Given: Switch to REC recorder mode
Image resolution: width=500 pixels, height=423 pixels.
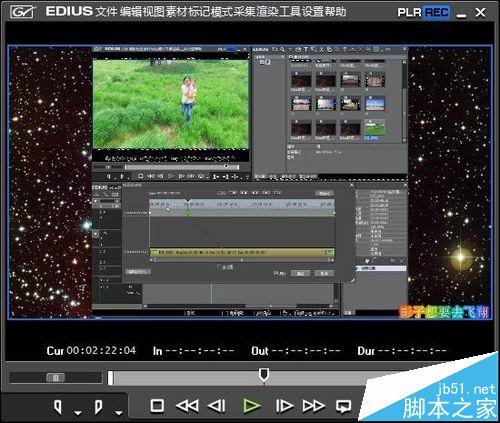Looking at the screenshot, I should coord(437,13).
